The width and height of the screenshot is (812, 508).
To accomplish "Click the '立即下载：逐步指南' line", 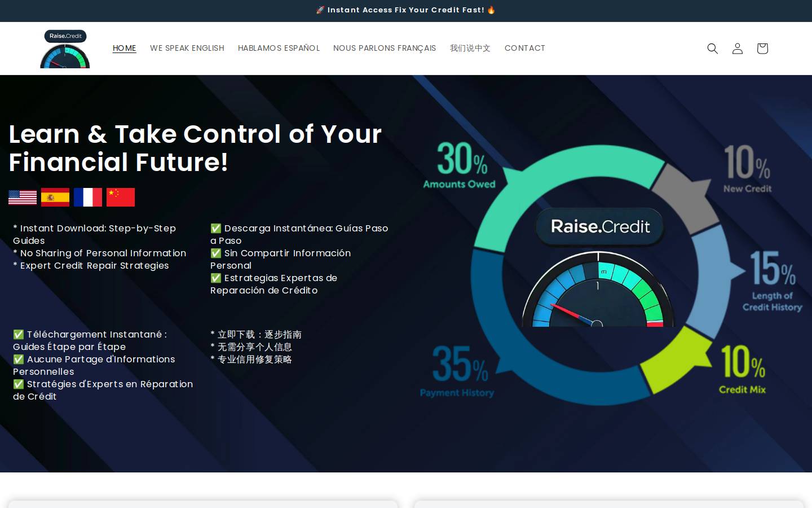I will [256, 335].
